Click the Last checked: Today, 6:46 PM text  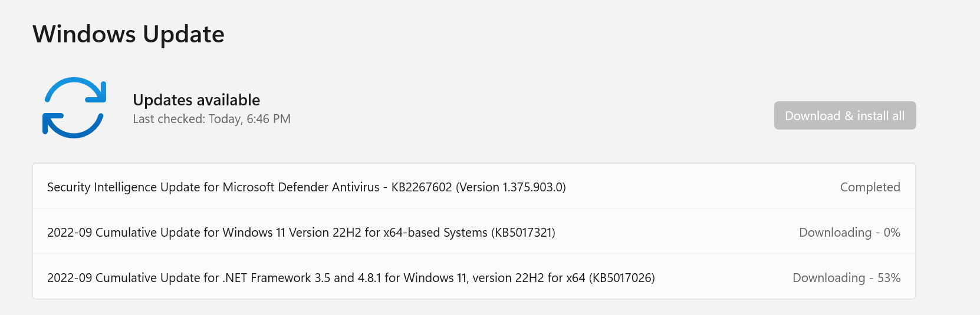212,119
